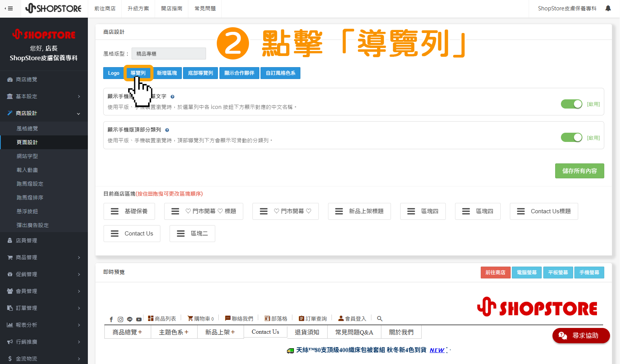
Task: Click the 會員管理 people icon in sidebar
Action: click(10, 291)
